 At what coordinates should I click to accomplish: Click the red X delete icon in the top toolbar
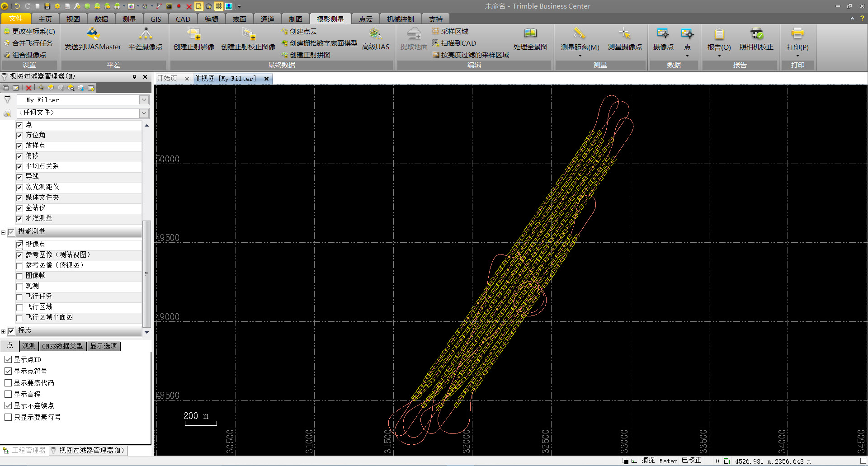pos(189,6)
